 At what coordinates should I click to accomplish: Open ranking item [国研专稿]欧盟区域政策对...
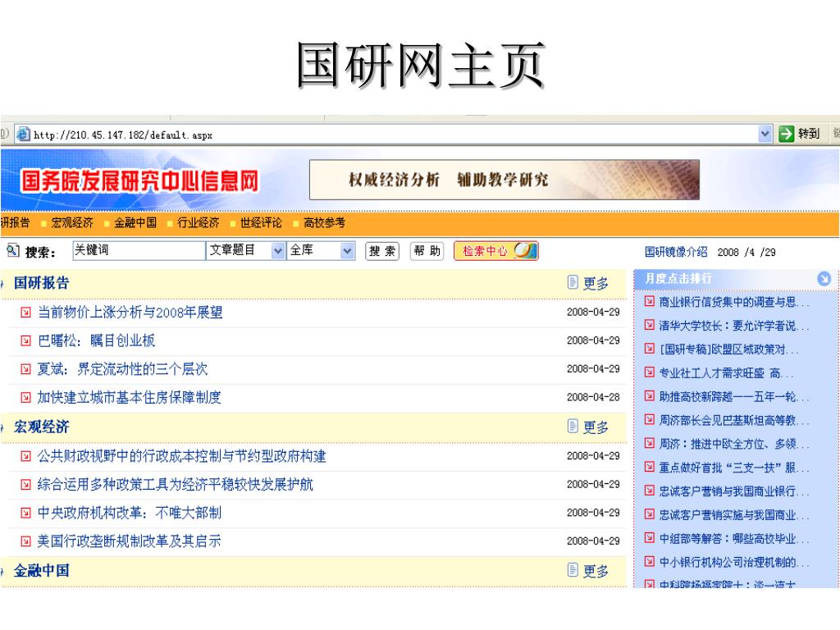tap(729, 349)
